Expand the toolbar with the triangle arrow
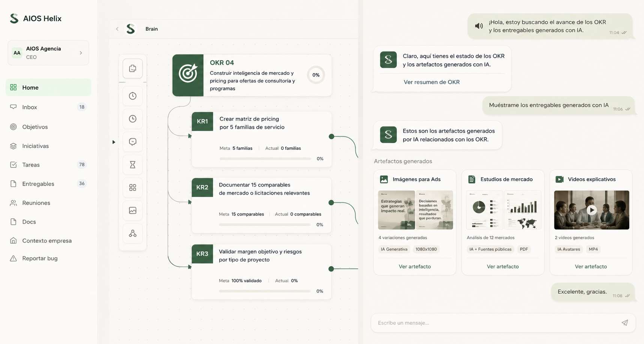 [114, 142]
